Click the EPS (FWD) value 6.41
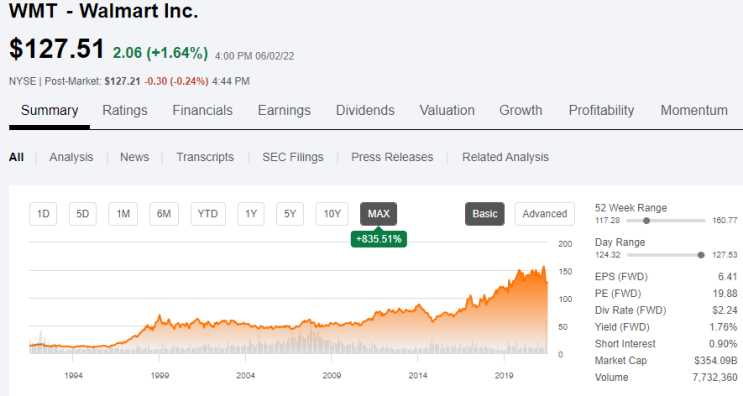The height and width of the screenshot is (396, 743). pyautogui.click(x=727, y=277)
